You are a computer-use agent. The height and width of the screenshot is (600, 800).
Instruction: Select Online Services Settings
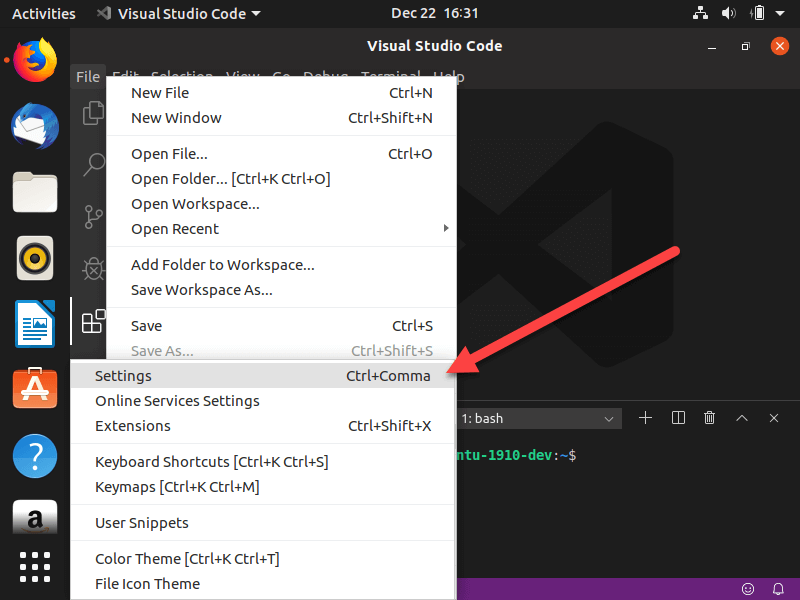pos(262,401)
